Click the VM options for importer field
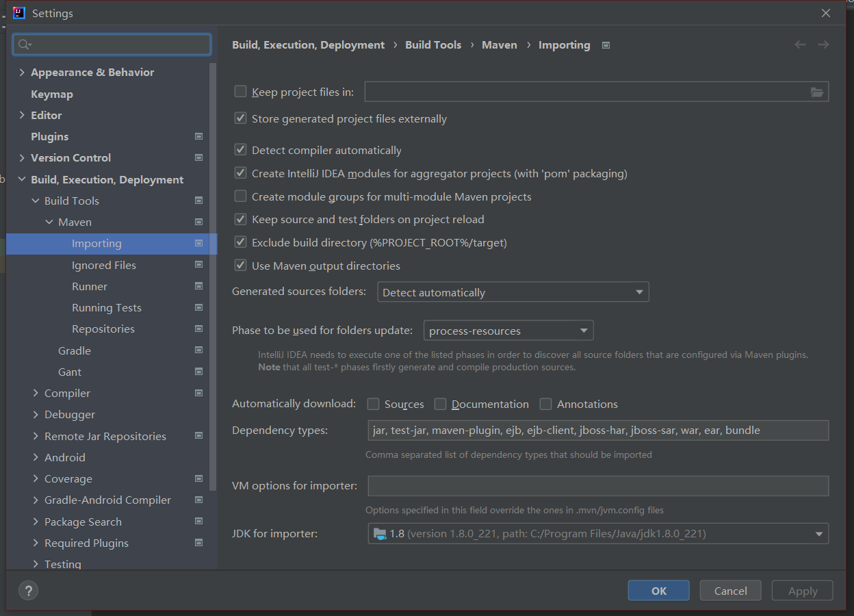854x616 pixels. tap(598, 486)
